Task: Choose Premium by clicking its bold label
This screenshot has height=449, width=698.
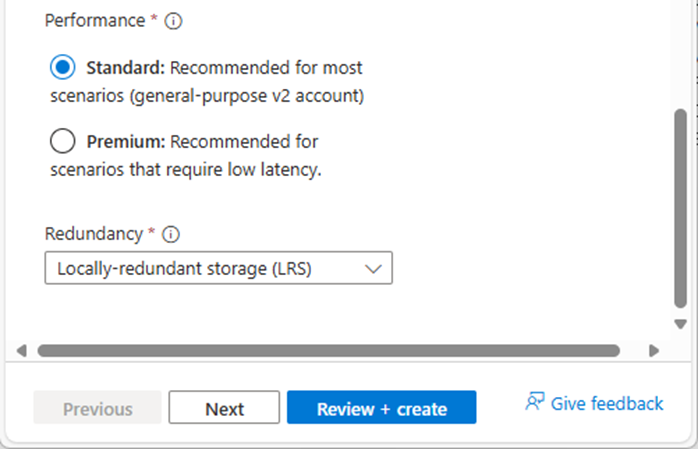Action: 126,142
